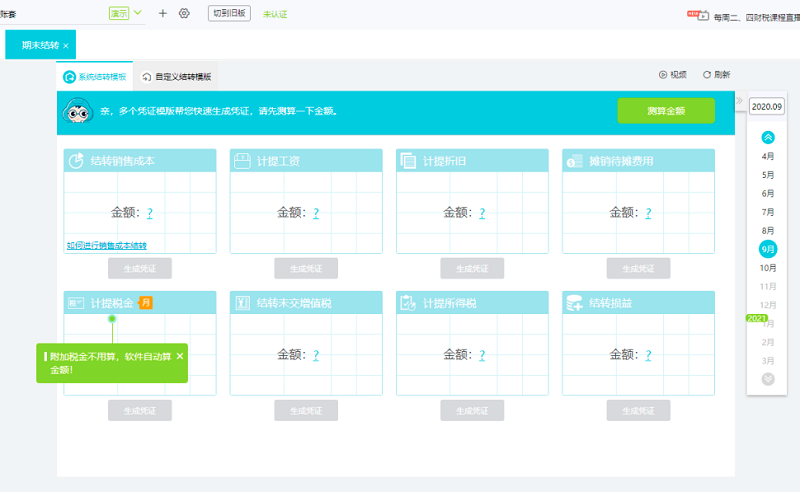This screenshot has width=800, height=492.
Task: Click amount question mark in 计提折旧
Action: click(x=482, y=213)
